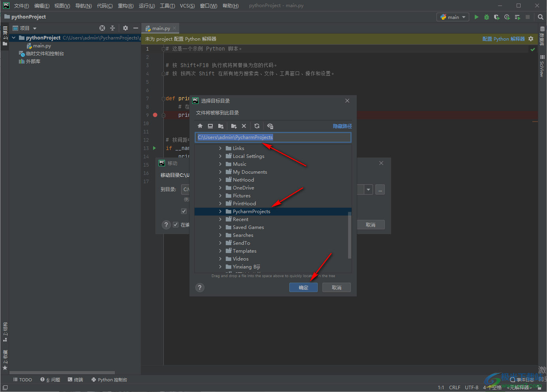This screenshot has width=547, height=392.
Task: Hide the project panel with minus icon
Action: coord(136,28)
